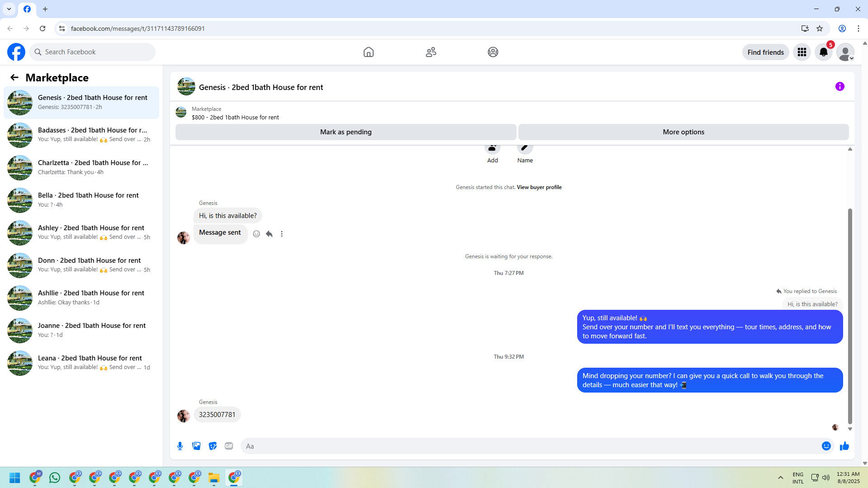The width and height of the screenshot is (868, 488).
Task: Open the conversation information (i) icon
Action: coord(840,86)
